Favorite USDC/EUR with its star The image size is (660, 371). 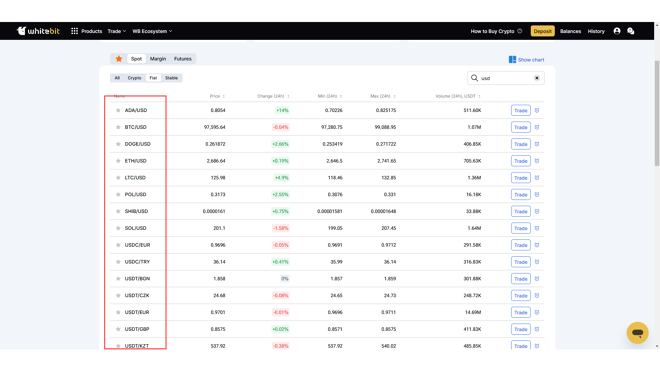coord(118,245)
